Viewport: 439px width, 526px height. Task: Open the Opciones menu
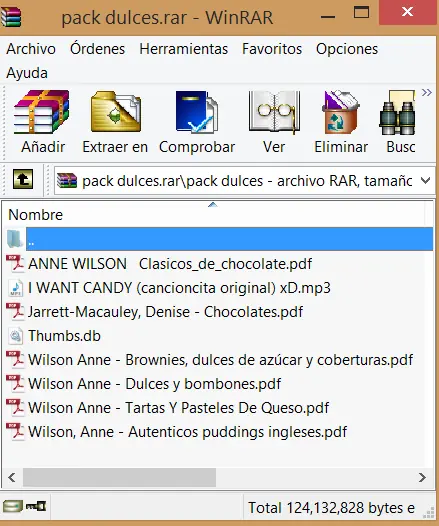pyautogui.click(x=347, y=49)
